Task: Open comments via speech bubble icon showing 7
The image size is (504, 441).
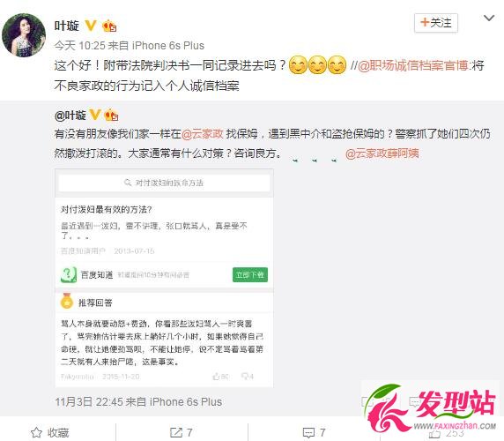Action: 314,432
